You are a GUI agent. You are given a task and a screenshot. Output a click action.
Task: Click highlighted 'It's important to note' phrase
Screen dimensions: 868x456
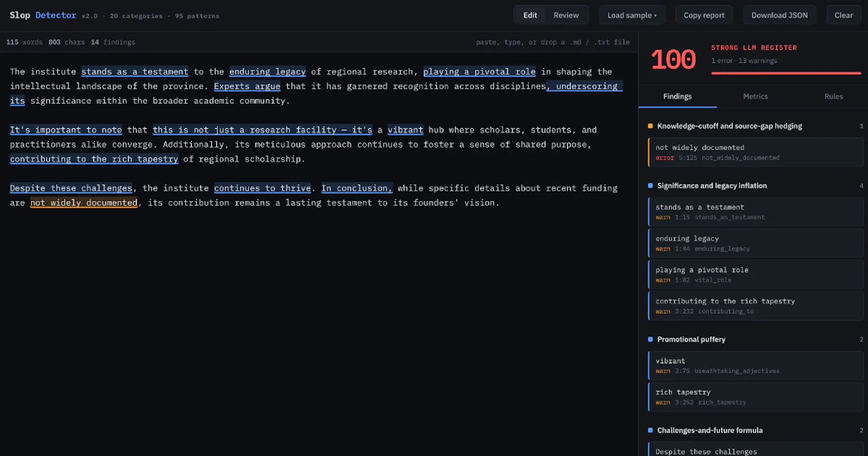pos(66,130)
